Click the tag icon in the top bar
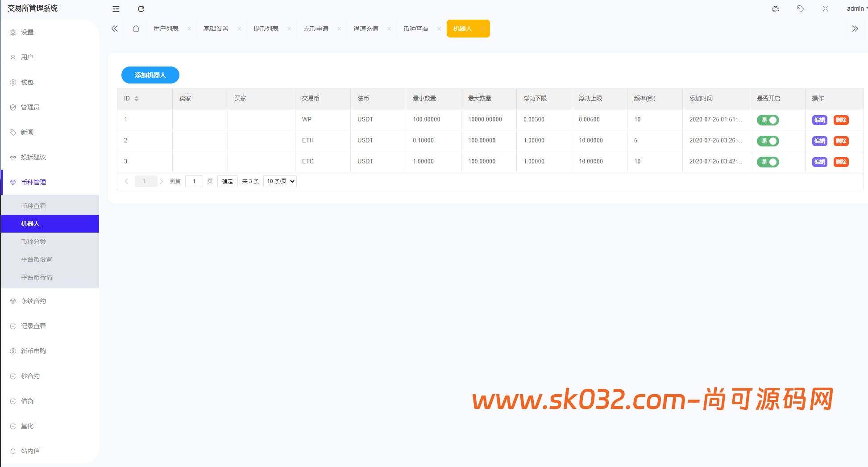Viewport: 868px width, 467px height. tap(800, 8)
